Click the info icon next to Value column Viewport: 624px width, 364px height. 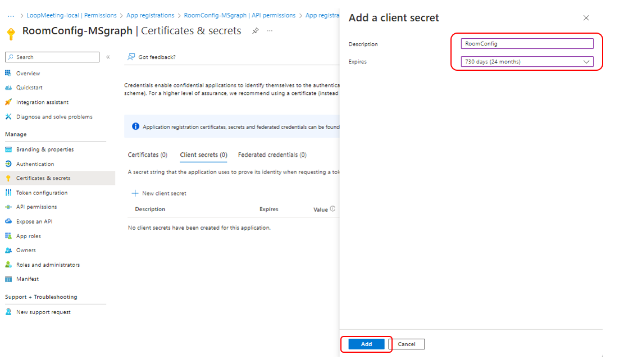[x=333, y=209]
